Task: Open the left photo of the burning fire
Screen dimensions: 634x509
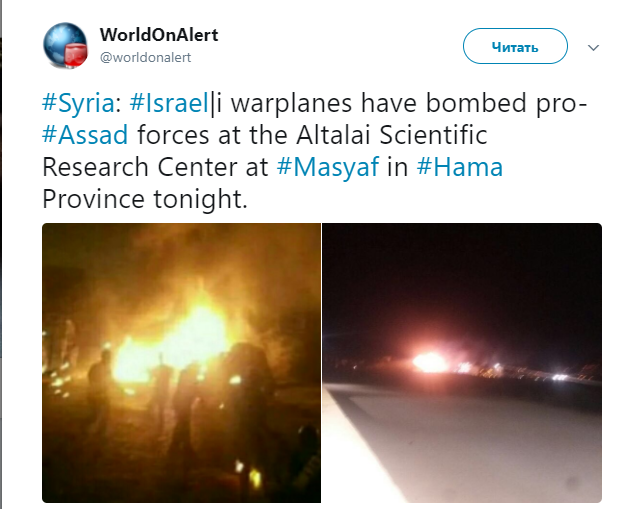Action: point(182,363)
